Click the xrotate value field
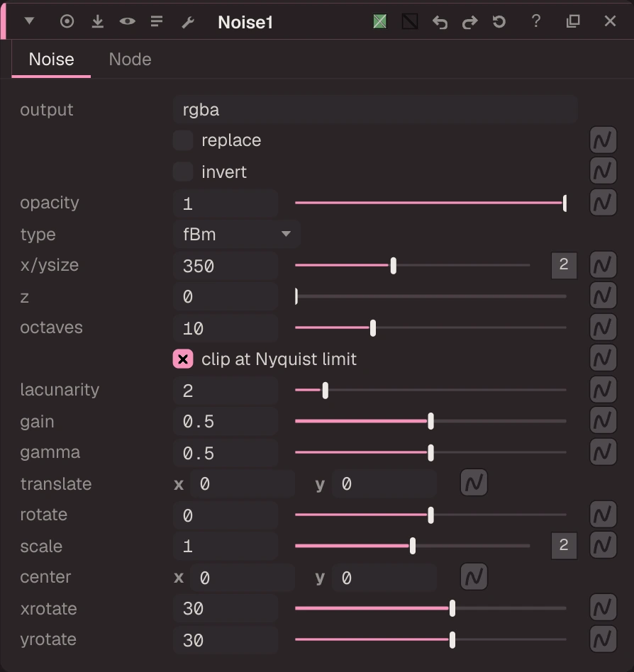This screenshot has width=634, height=672. pyautogui.click(x=226, y=609)
